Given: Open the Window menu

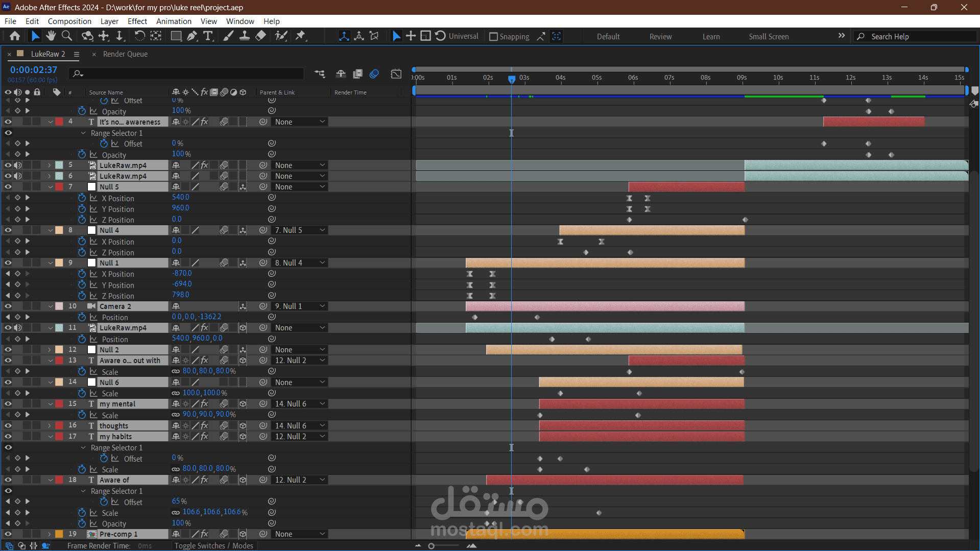Looking at the screenshot, I should pos(240,21).
